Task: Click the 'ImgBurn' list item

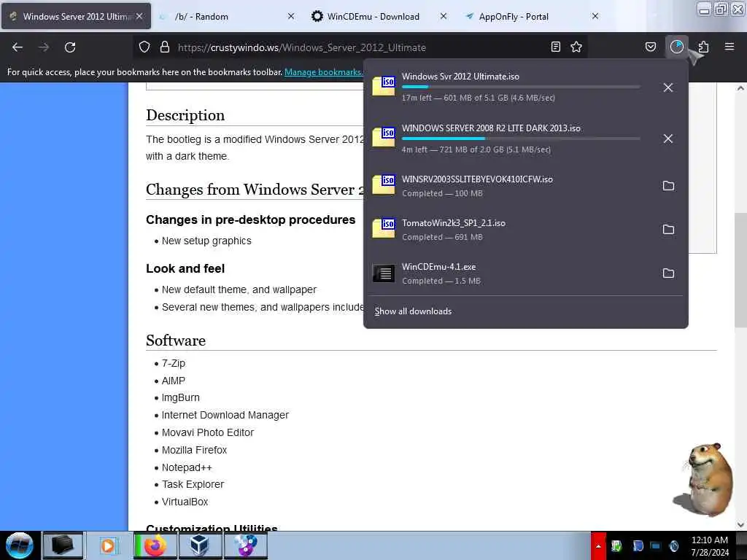Action: pyautogui.click(x=181, y=397)
